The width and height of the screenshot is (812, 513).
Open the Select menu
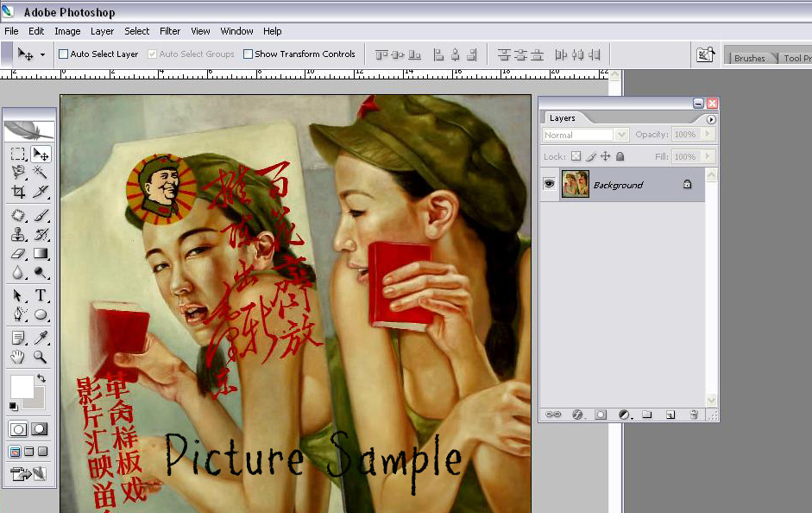pyautogui.click(x=136, y=31)
